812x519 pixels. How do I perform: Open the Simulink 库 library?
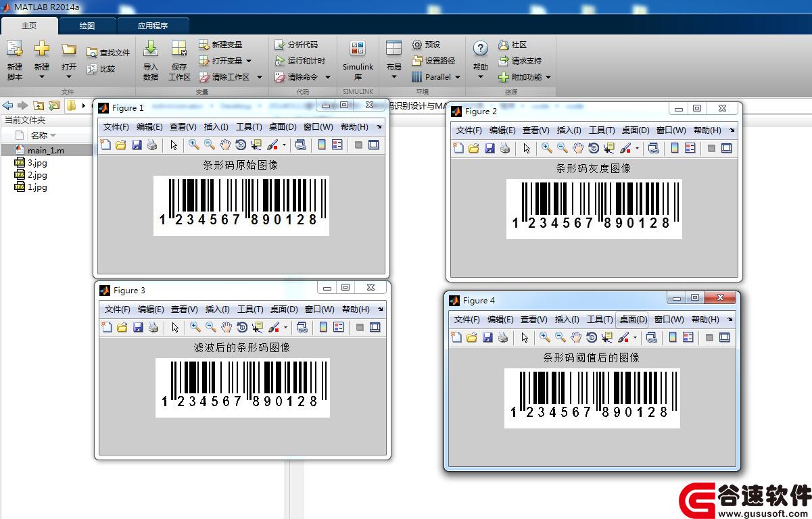coord(358,59)
